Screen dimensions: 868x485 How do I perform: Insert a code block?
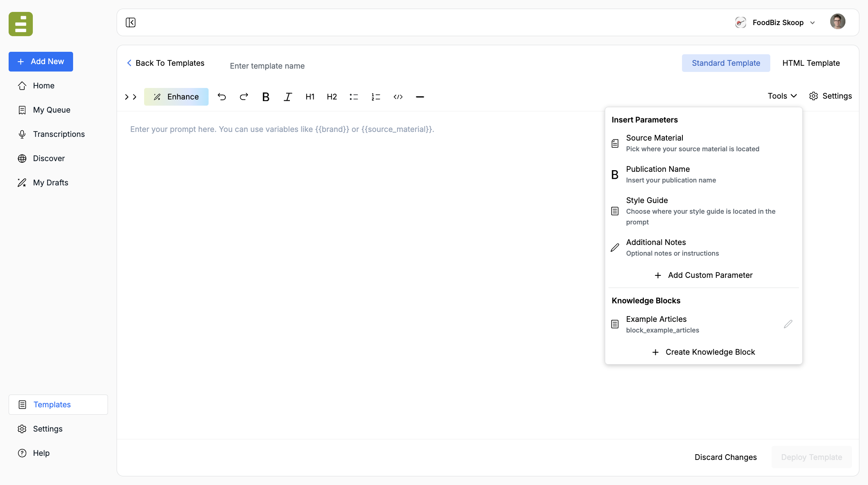tap(398, 97)
